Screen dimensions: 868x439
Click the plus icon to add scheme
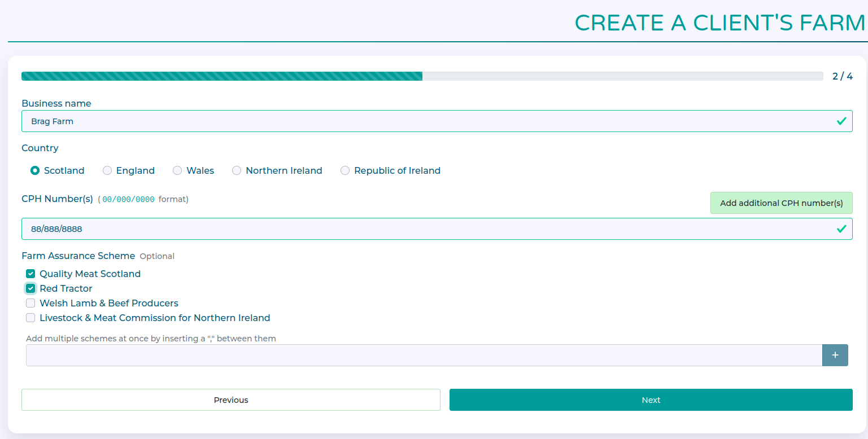point(835,355)
